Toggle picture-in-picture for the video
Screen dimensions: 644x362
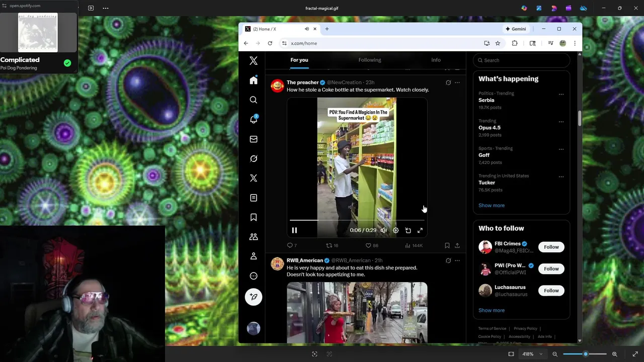click(408, 230)
